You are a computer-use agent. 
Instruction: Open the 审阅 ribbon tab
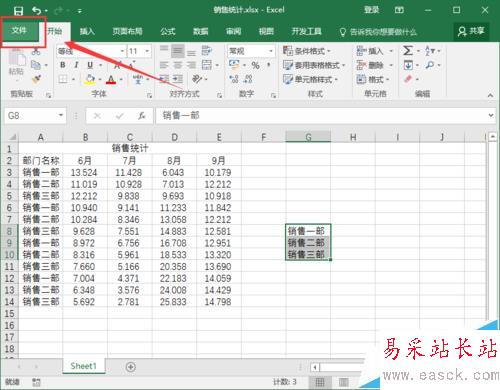pyautogui.click(x=233, y=31)
